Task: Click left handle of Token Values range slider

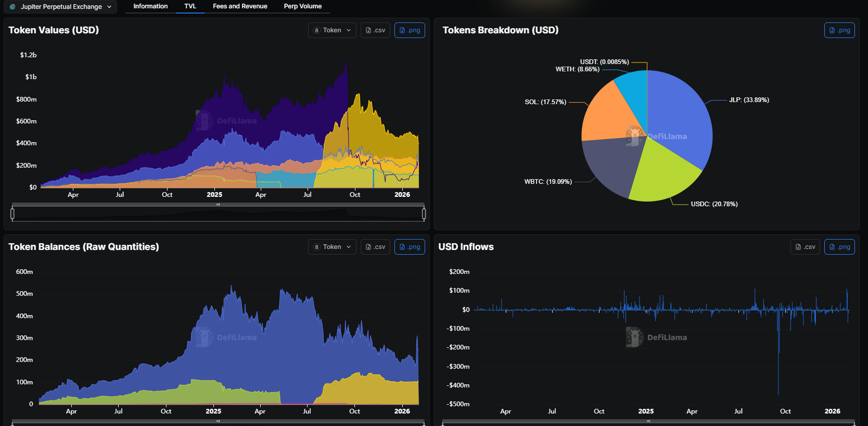Action: (x=12, y=214)
